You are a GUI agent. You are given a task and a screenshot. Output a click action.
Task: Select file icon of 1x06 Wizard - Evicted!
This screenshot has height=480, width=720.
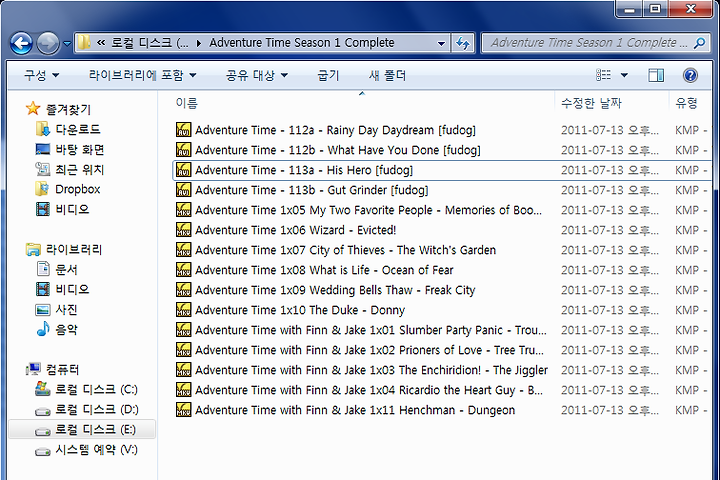click(183, 230)
